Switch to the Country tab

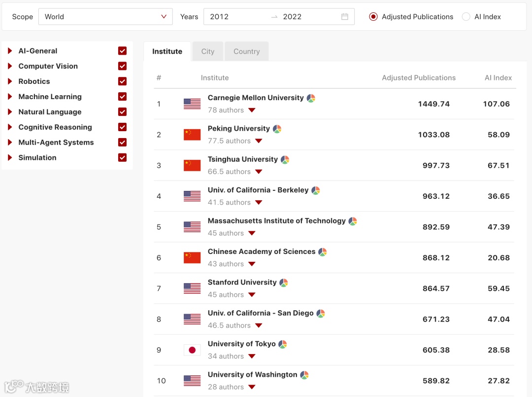247,51
